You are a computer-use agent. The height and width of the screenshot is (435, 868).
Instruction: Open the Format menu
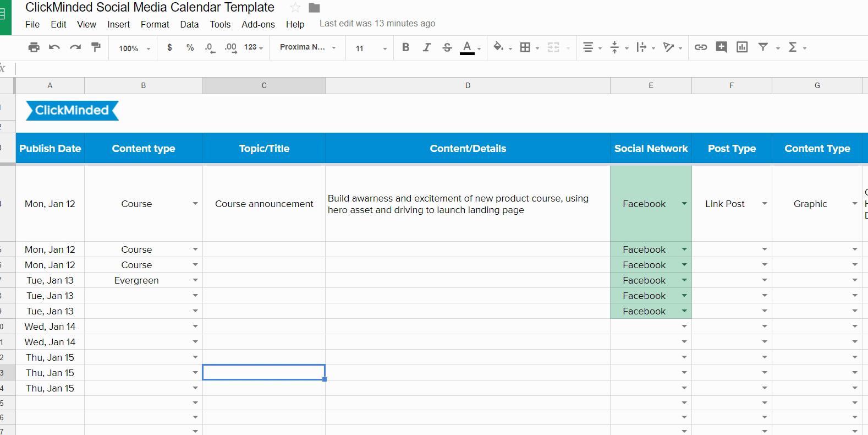[x=155, y=24]
